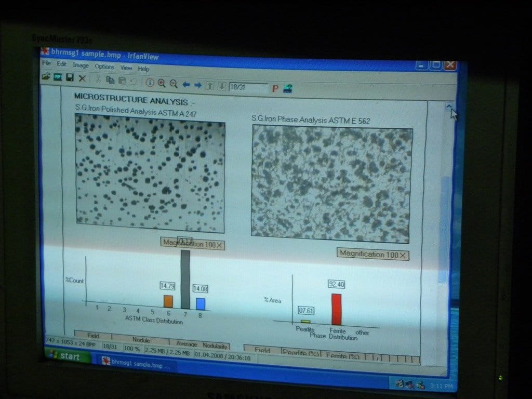The width and height of the screenshot is (532, 399).
Task: Show image information with the i icon
Action: [x=150, y=83]
